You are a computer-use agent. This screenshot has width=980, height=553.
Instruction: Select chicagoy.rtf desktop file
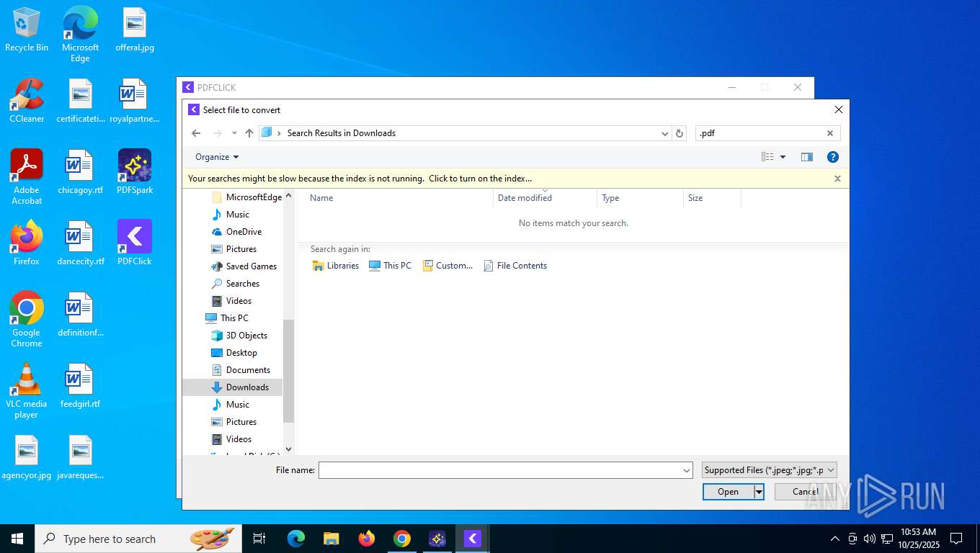pos(80,173)
